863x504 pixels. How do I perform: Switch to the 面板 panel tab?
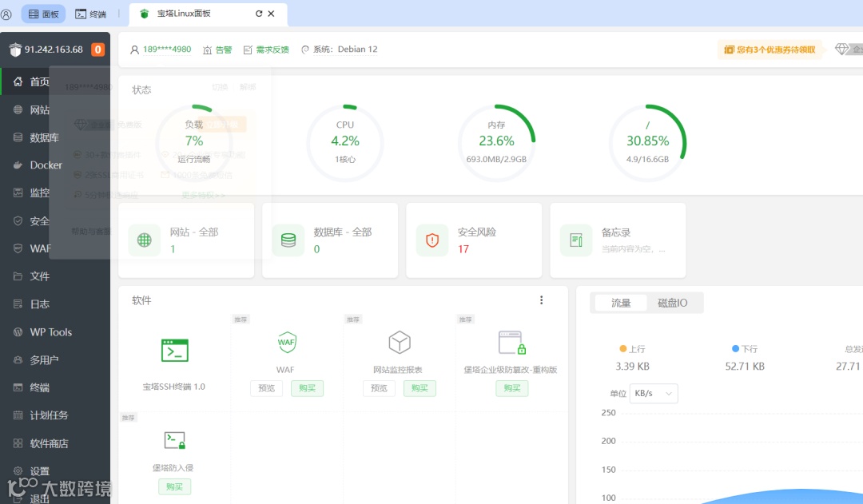pos(43,14)
